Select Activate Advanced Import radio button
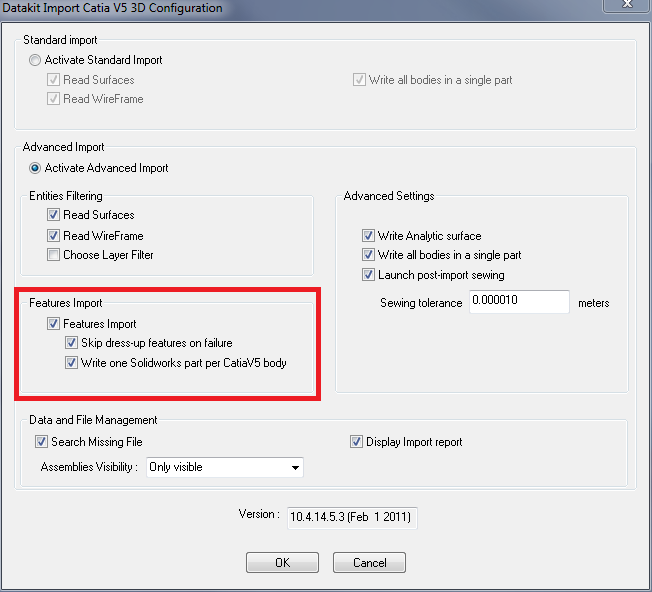 point(36,168)
